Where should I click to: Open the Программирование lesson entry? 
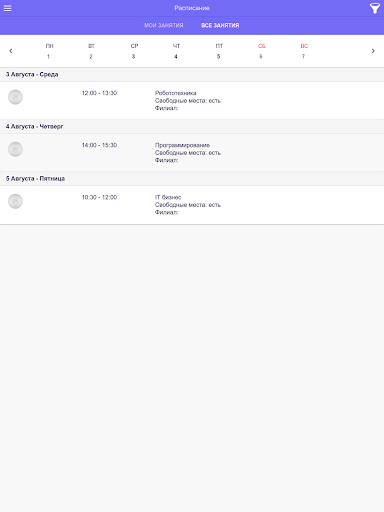pos(192,153)
